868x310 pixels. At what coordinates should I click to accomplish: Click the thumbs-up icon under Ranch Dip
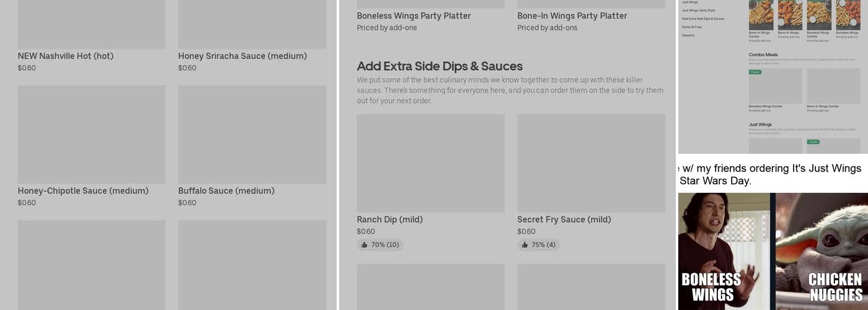click(x=364, y=245)
